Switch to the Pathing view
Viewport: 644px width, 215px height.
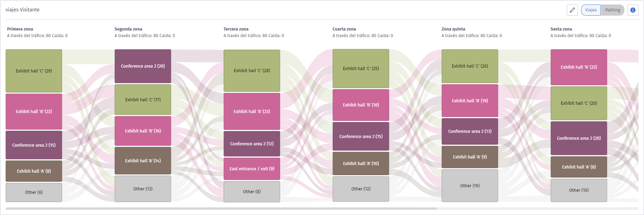[x=613, y=10]
